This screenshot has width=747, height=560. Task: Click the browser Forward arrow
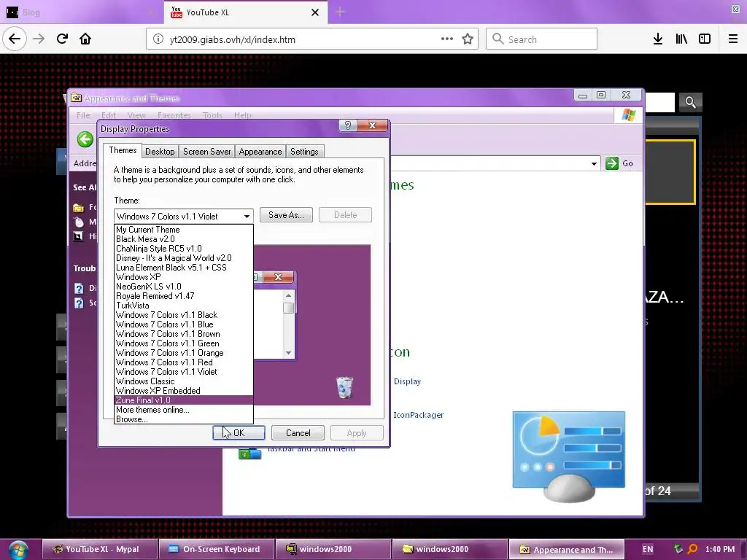pos(39,39)
